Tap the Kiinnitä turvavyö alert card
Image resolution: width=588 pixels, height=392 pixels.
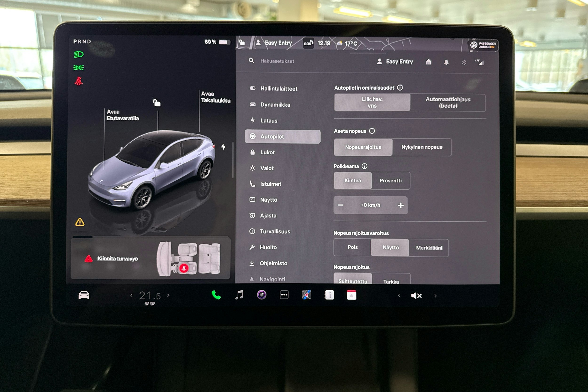(151, 258)
